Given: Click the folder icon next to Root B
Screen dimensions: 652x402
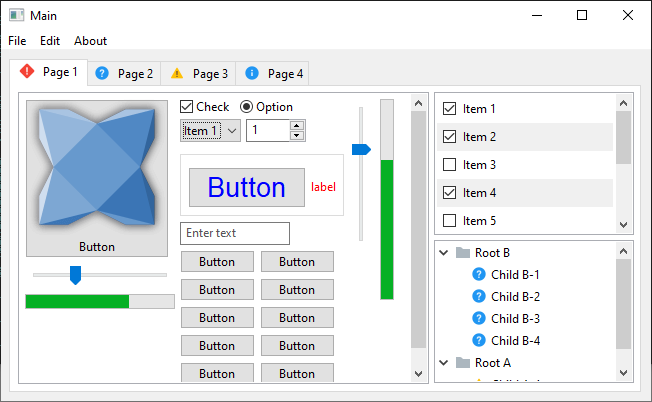Looking at the screenshot, I should [463, 253].
